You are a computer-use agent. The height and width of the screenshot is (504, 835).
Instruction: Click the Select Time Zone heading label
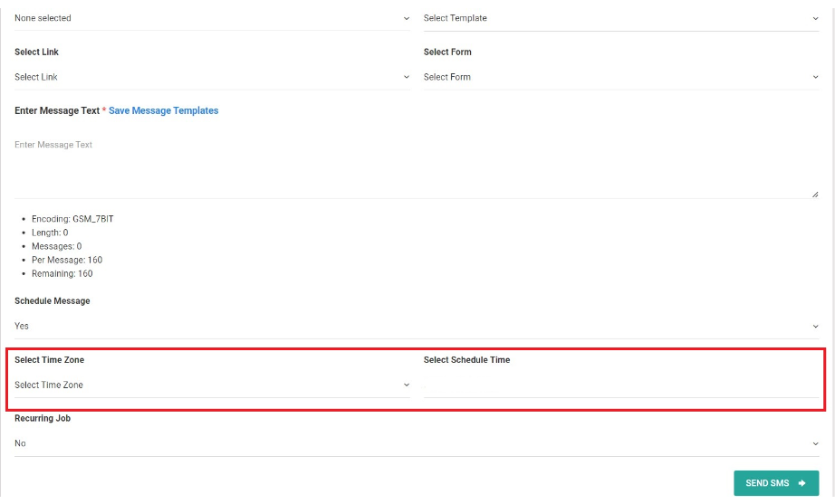[50, 360]
